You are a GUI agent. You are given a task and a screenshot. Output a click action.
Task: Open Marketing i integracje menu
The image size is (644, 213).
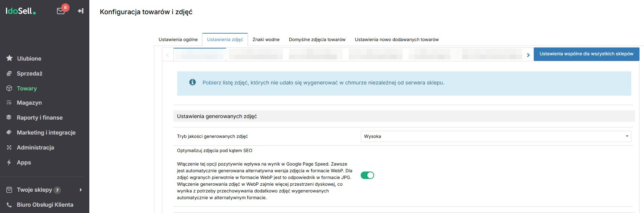[x=46, y=133]
